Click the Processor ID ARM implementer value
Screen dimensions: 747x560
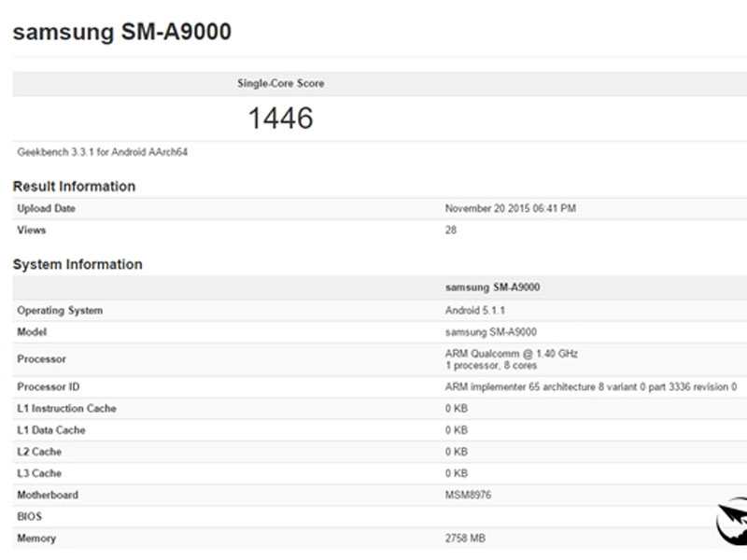591,386
